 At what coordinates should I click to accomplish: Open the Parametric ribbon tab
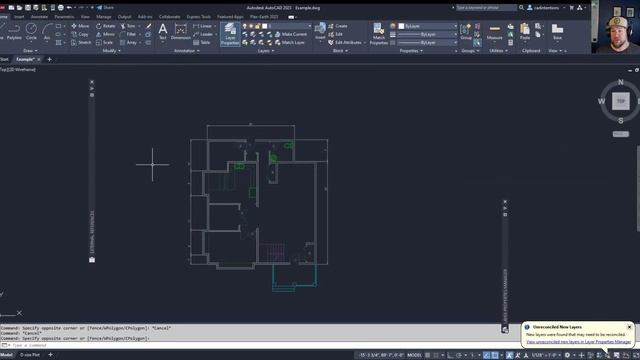64,17
